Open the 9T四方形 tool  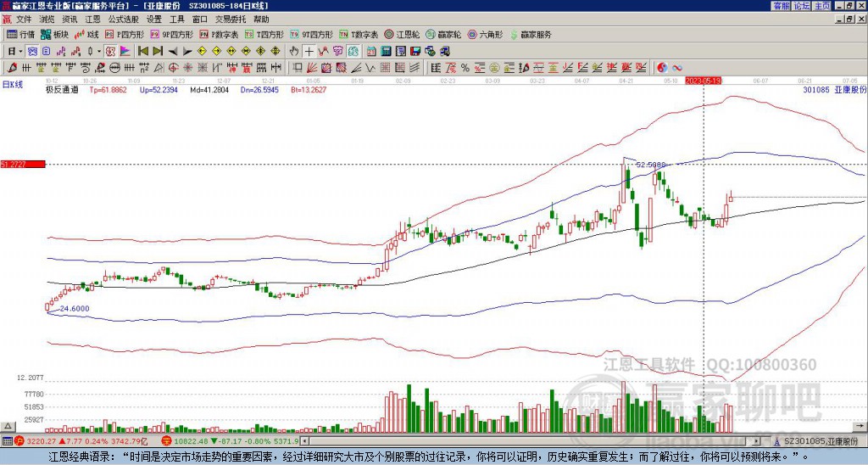click(x=311, y=34)
